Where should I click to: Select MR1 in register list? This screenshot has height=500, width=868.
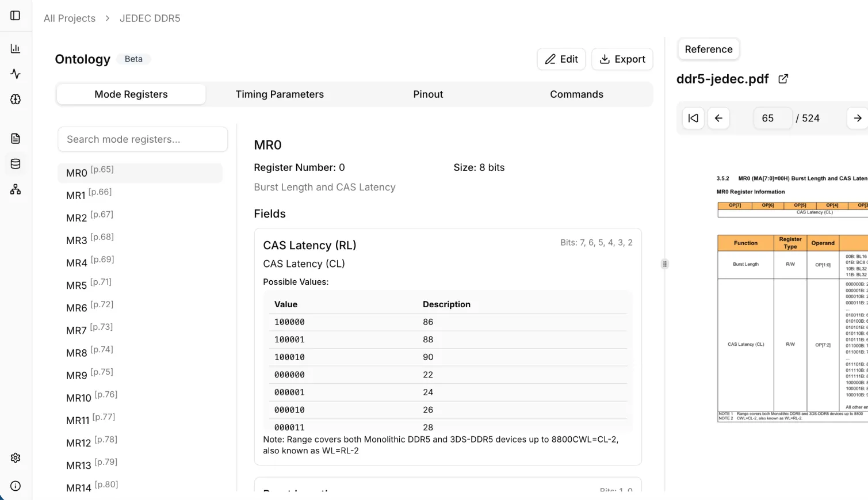click(x=140, y=195)
